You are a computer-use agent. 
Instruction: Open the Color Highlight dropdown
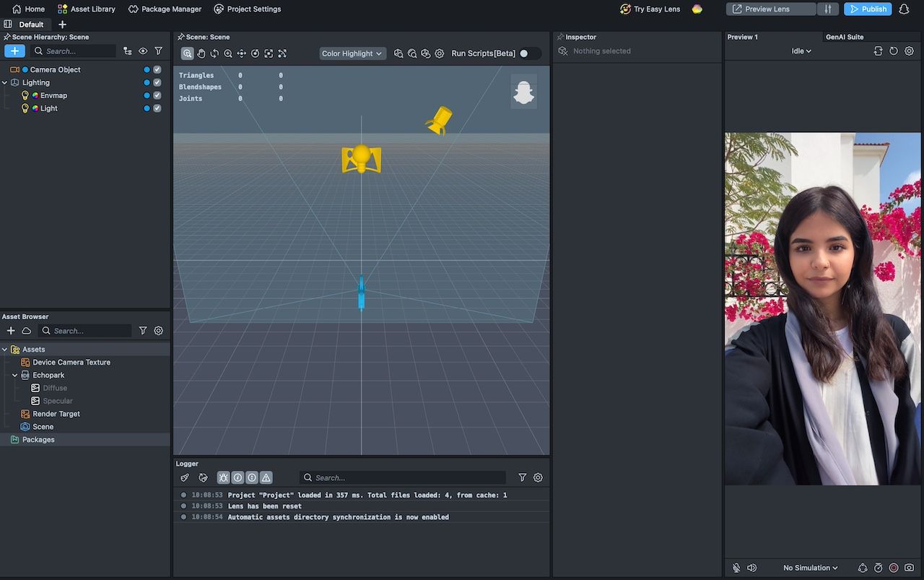click(352, 53)
